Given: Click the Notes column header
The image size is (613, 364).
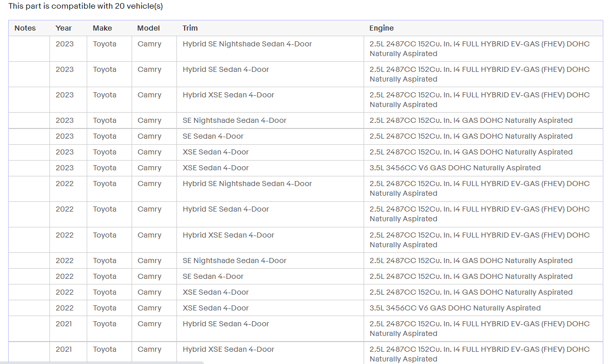Looking at the screenshot, I should click(29, 28).
